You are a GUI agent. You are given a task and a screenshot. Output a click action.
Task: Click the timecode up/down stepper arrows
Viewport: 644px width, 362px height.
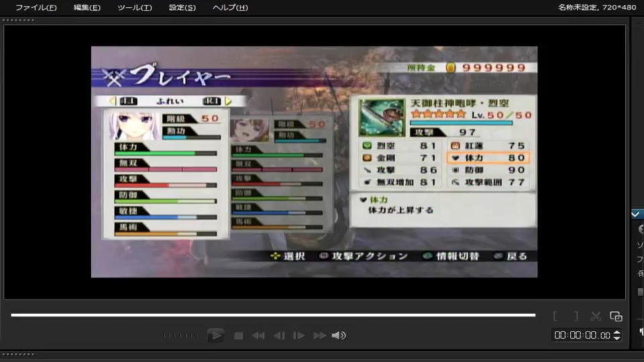click(x=617, y=335)
